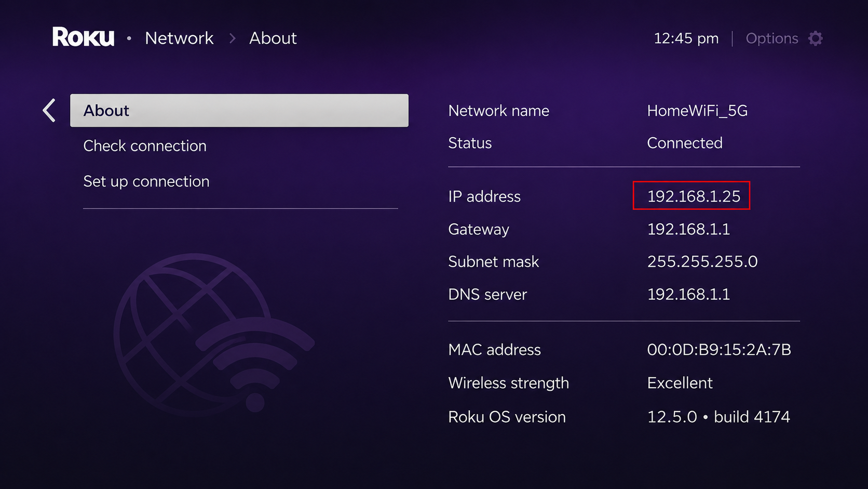Click the Gateway value 192.168.1.1
868x489 pixels.
coord(688,229)
